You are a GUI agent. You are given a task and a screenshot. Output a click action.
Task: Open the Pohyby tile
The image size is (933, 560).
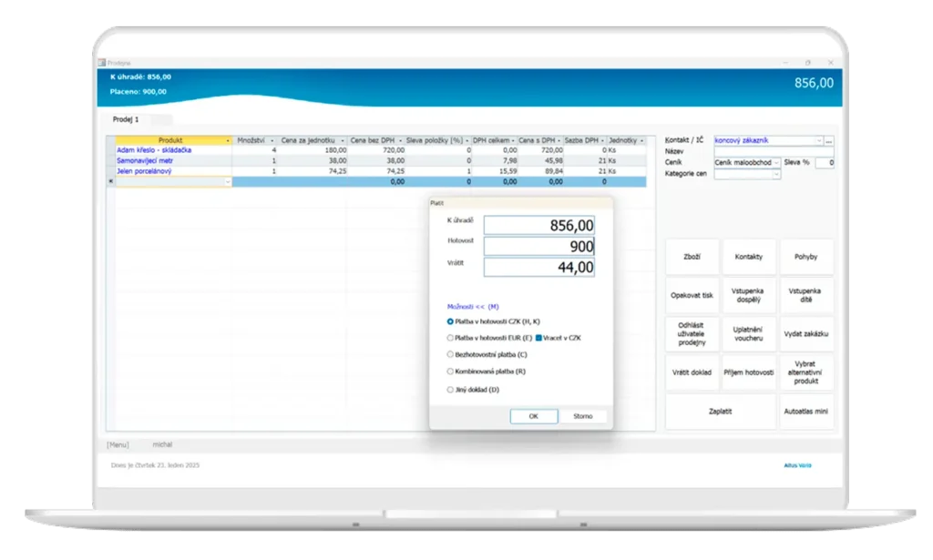[805, 257]
